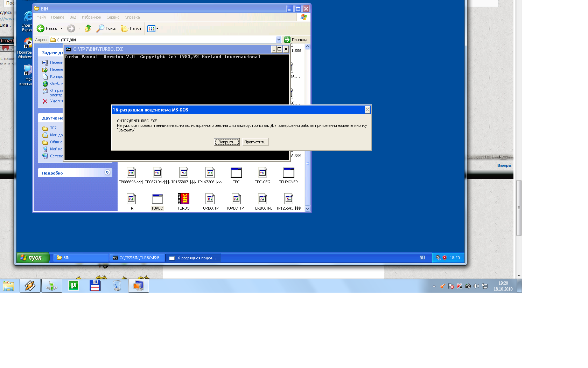Click the forward navigation arrow icon
The width and height of the screenshot is (588, 368).
[71, 28]
